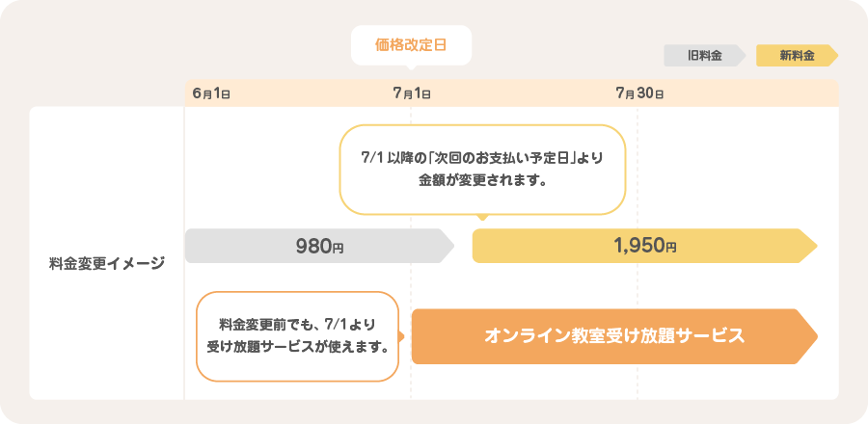The width and height of the screenshot is (868, 424).
Task: Click the pointer beneath 価格改定日 callout
Action: pos(411,67)
